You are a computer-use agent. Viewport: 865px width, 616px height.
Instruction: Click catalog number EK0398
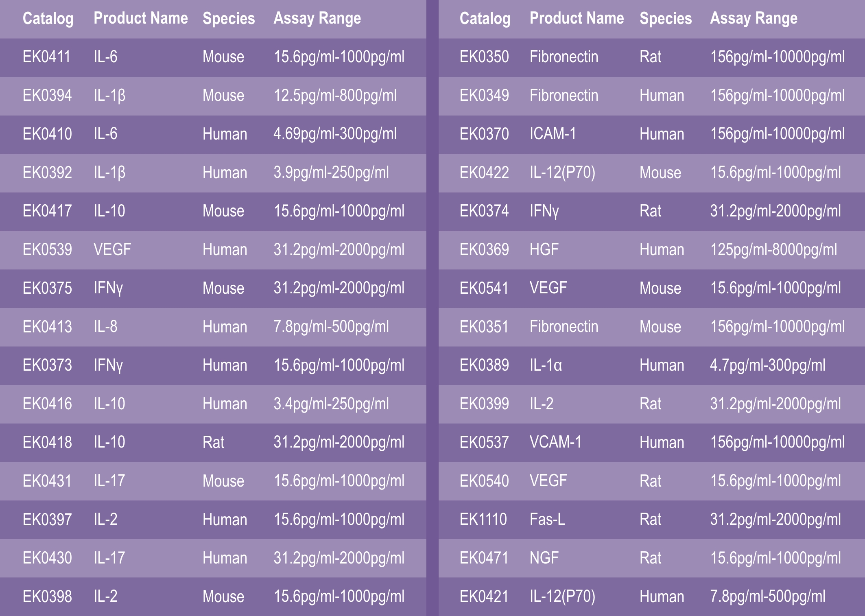point(47,596)
